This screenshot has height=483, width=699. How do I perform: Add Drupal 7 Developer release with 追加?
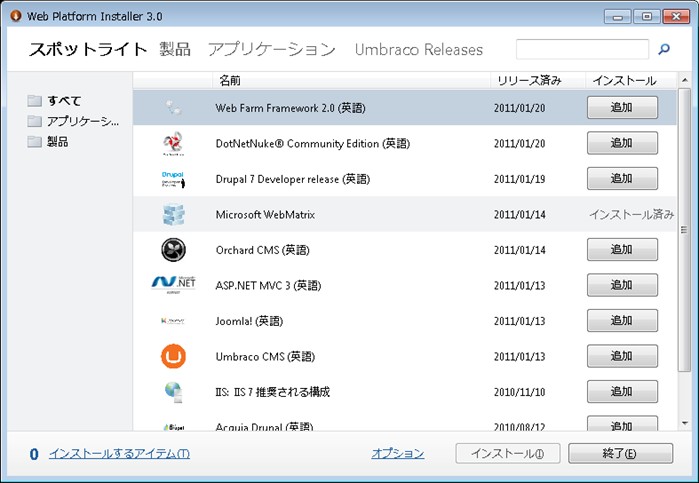(x=622, y=178)
